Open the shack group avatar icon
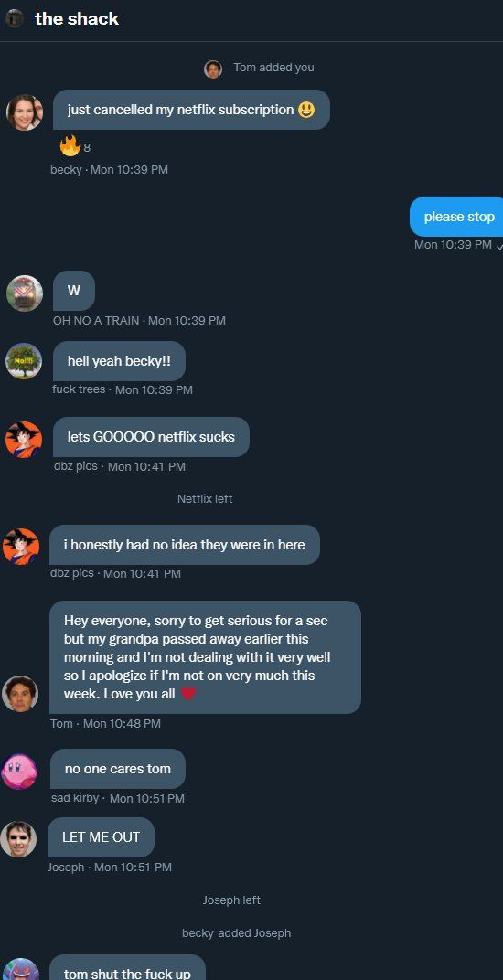The width and height of the screenshot is (503, 980). click(x=15, y=18)
